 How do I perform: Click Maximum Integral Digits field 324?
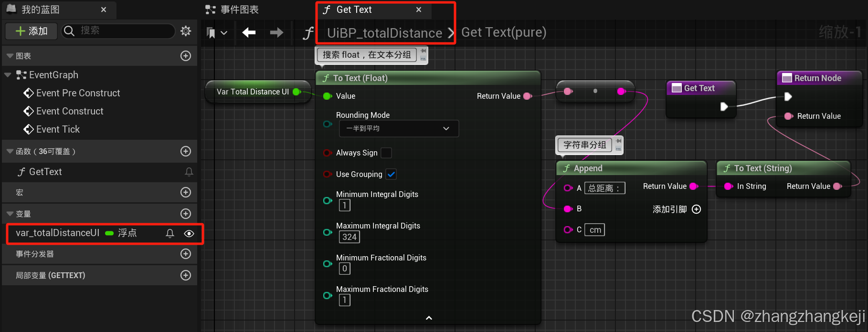point(349,237)
